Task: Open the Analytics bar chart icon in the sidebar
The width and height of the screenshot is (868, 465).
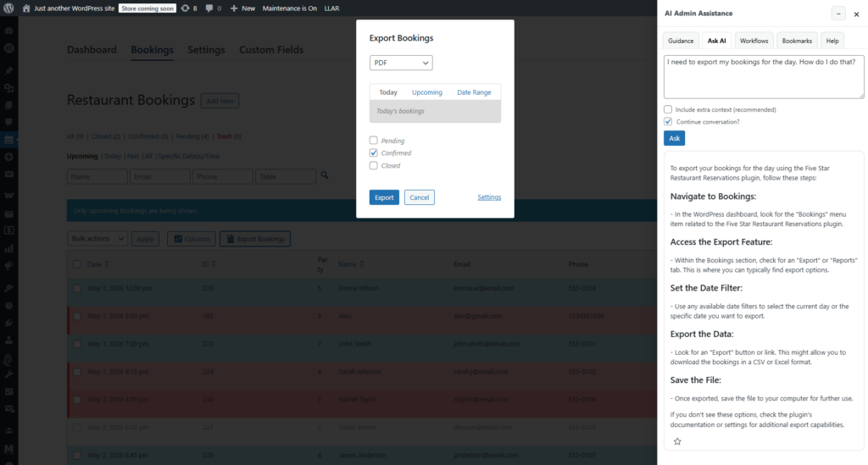Action: [x=8, y=248]
